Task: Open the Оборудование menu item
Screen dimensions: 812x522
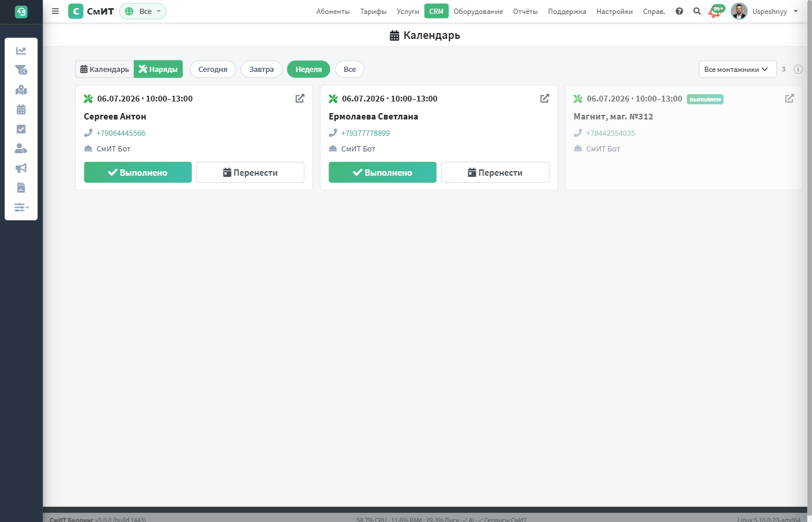Action: (x=478, y=12)
